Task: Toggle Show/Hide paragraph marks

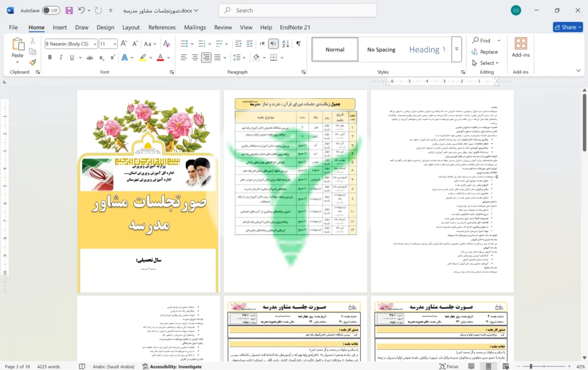Action: click(x=299, y=44)
